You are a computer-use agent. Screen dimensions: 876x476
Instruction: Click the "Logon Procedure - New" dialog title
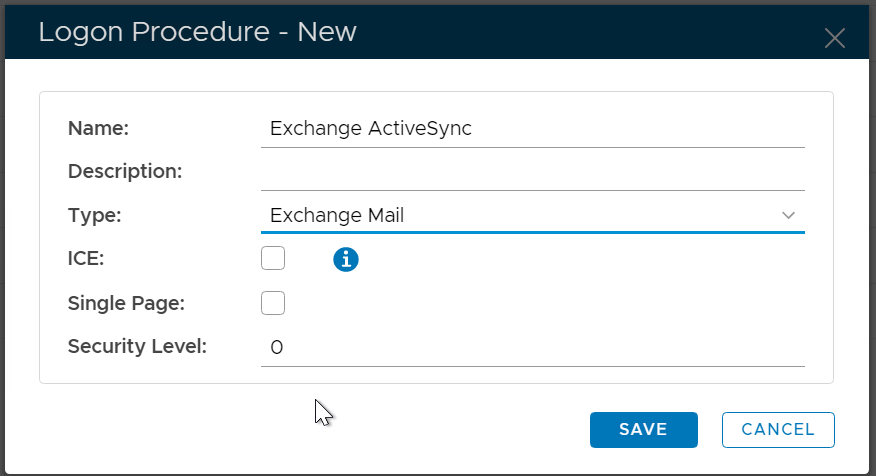pos(197,32)
